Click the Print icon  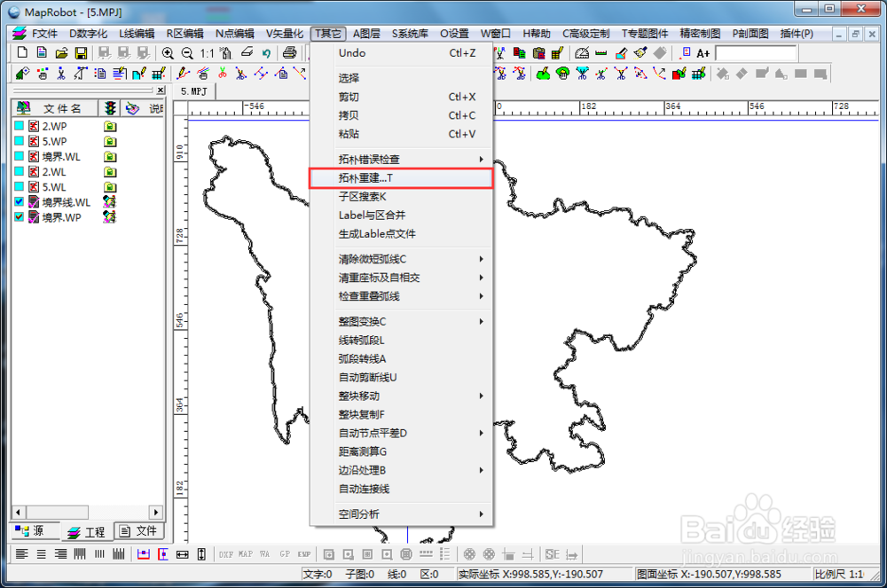[290, 53]
